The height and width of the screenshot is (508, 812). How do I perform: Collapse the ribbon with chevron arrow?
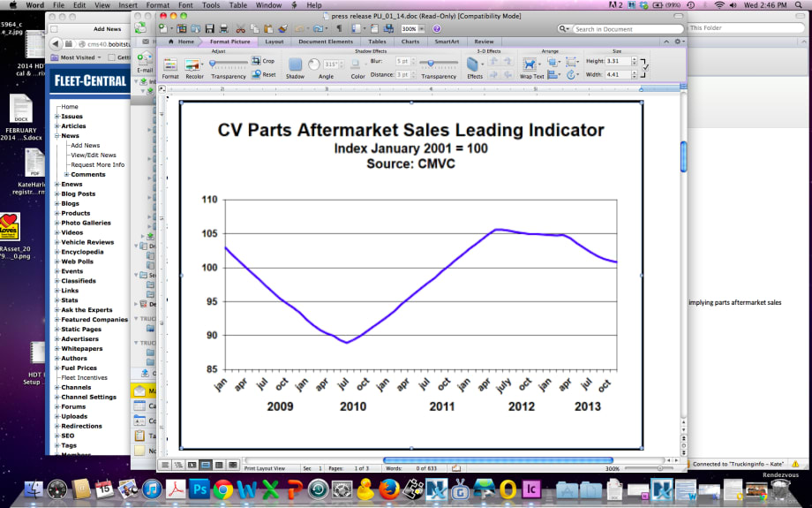(666, 42)
